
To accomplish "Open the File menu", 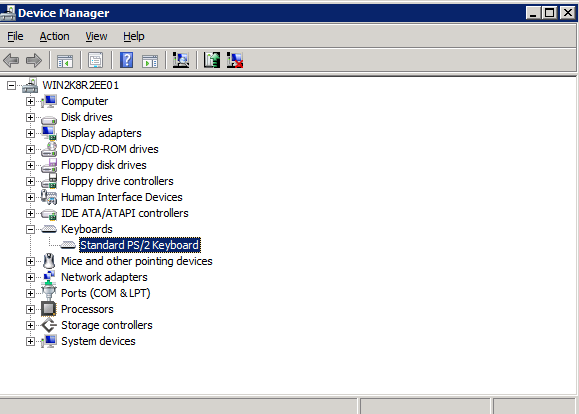I will click(x=15, y=36).
